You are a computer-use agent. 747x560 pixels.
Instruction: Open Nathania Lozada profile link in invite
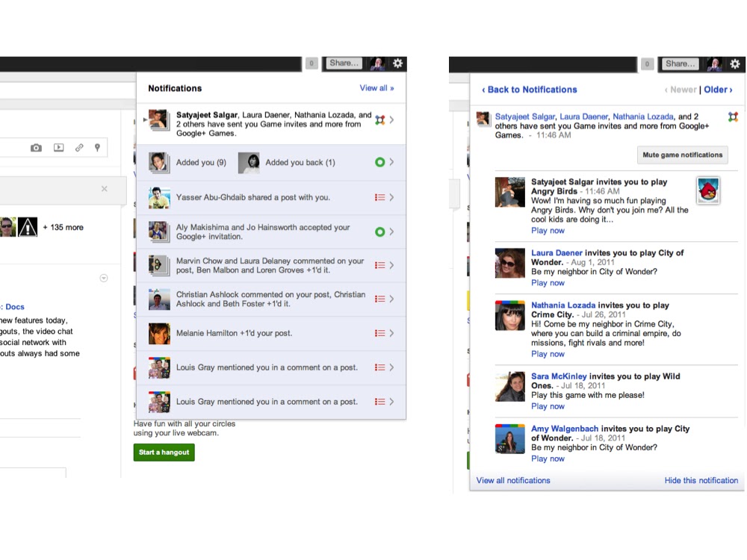[563, 305]
